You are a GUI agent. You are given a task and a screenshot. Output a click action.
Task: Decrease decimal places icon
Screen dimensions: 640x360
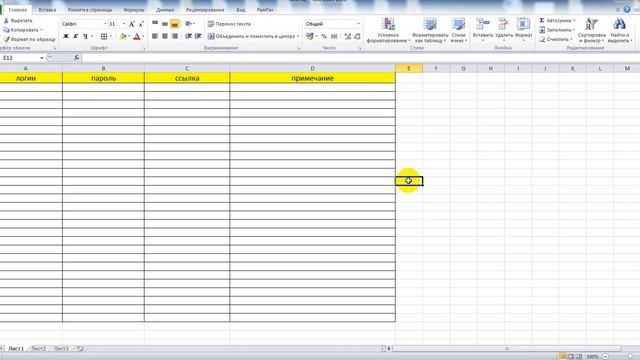click(x=358, y=36)
